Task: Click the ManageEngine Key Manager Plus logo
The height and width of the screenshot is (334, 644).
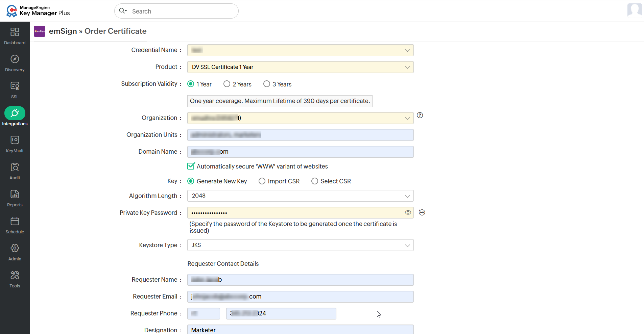Action: tap(38, 11)
